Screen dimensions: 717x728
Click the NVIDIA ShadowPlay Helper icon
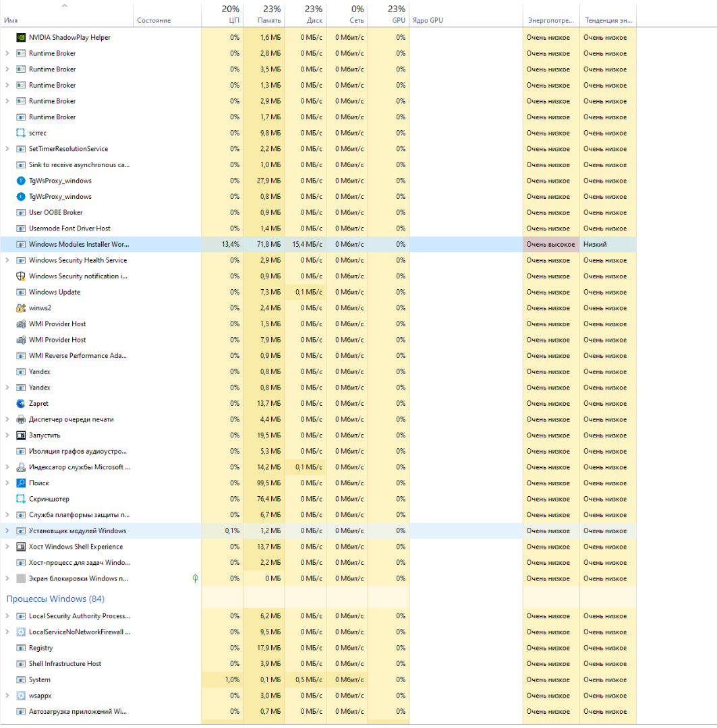[x=20, y=38]
